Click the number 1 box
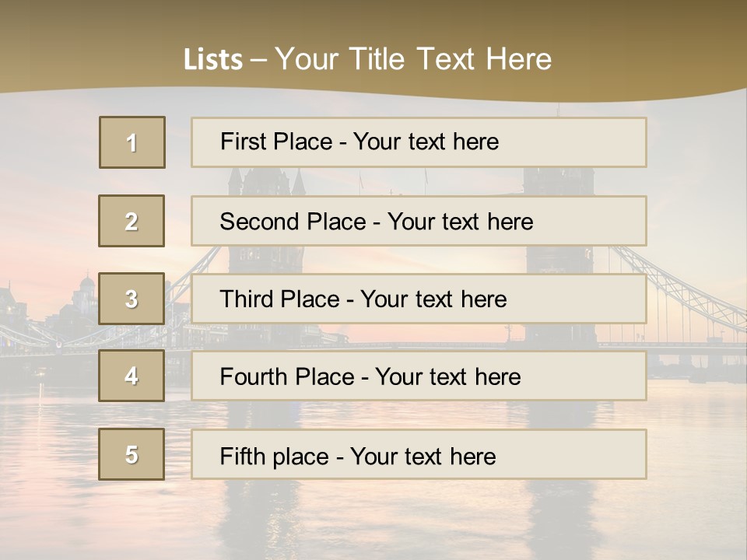The width and height of the screenshot is (747, 560). [132, 142]
